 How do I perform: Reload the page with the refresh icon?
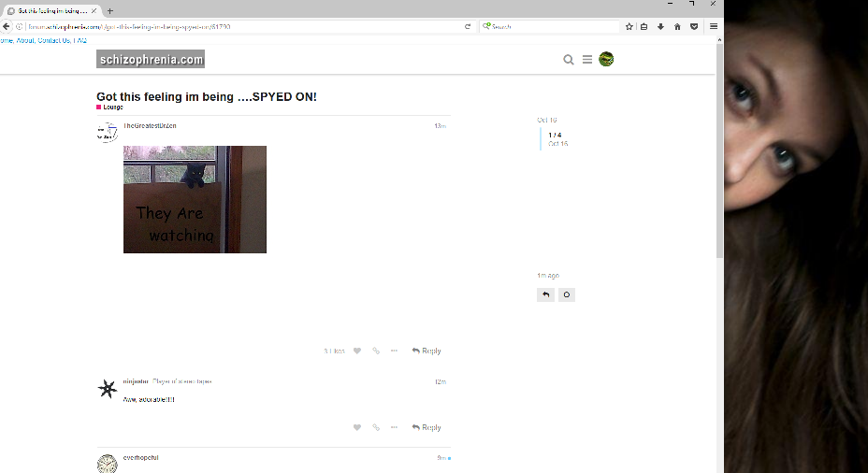(468, 26)
